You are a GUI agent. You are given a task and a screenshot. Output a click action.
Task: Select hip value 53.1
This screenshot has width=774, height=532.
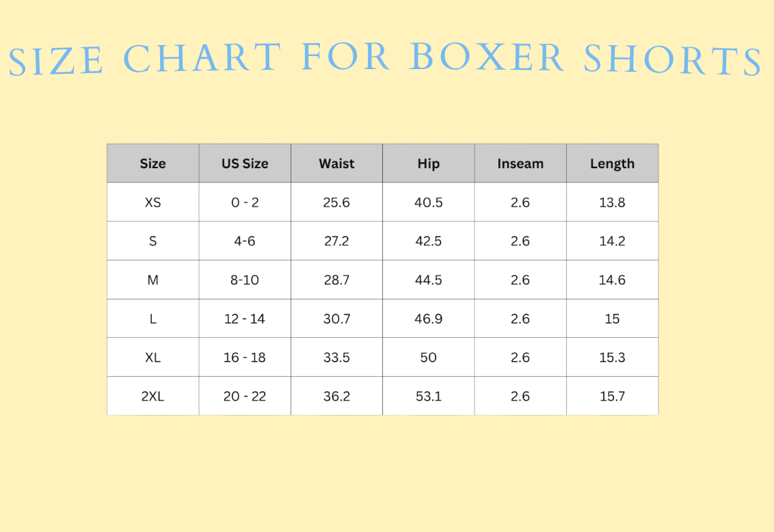(x=429, y=397)
